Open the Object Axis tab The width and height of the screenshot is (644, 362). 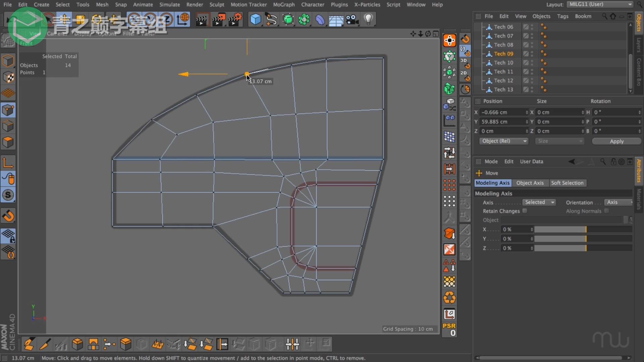click(530, 183)
